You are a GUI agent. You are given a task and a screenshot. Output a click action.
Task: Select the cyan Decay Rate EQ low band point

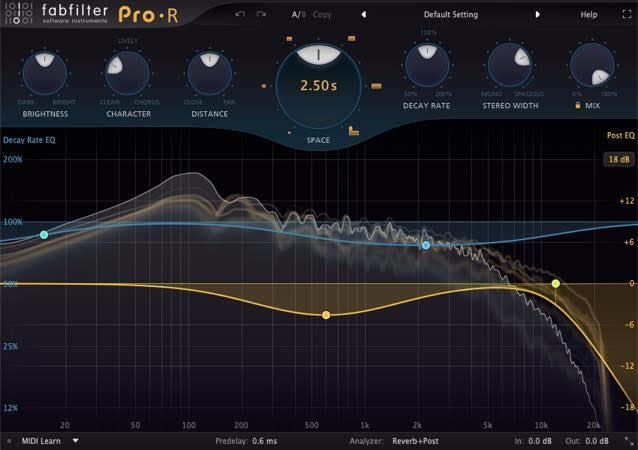pos(44,235)
